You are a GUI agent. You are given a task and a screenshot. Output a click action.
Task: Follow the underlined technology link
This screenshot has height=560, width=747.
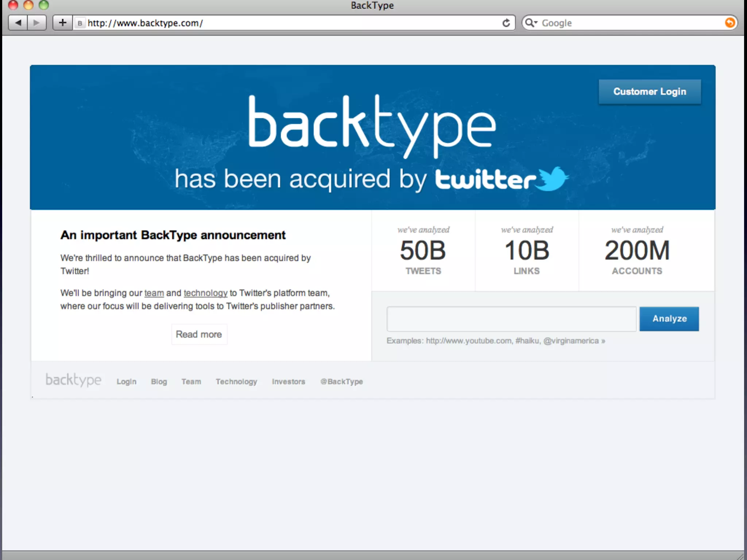pyautogui.click(x=205, y=293)
